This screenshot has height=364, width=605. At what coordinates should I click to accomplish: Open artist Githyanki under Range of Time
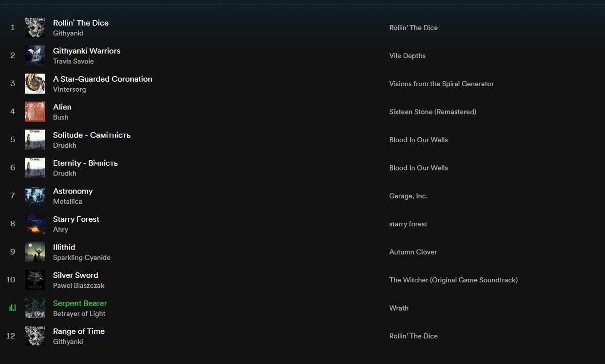pyautogui.click(x=68, y=341)
